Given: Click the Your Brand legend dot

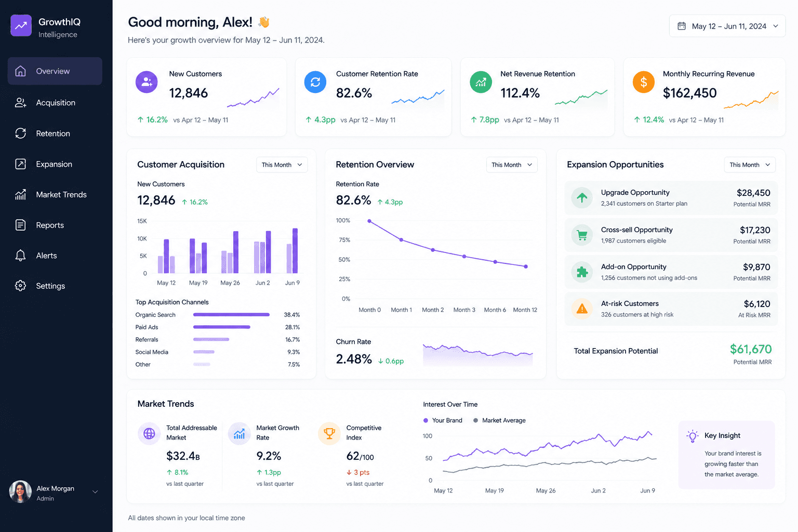Looking at the screenshot, I should [426, 420].
